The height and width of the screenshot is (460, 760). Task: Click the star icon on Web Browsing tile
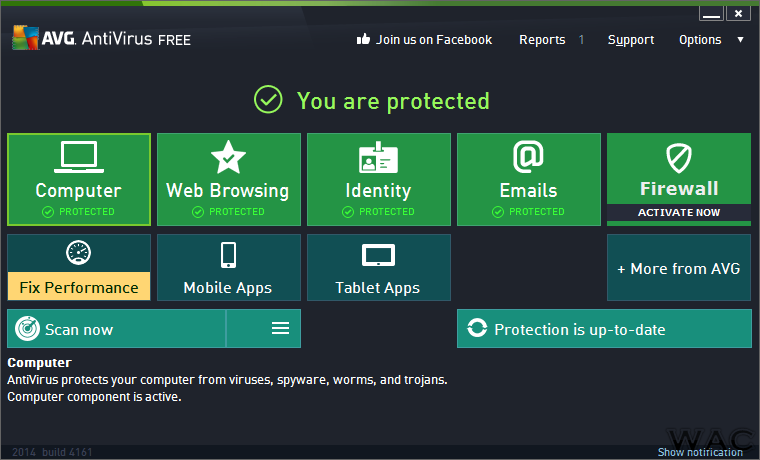click(x=228, y=157)
